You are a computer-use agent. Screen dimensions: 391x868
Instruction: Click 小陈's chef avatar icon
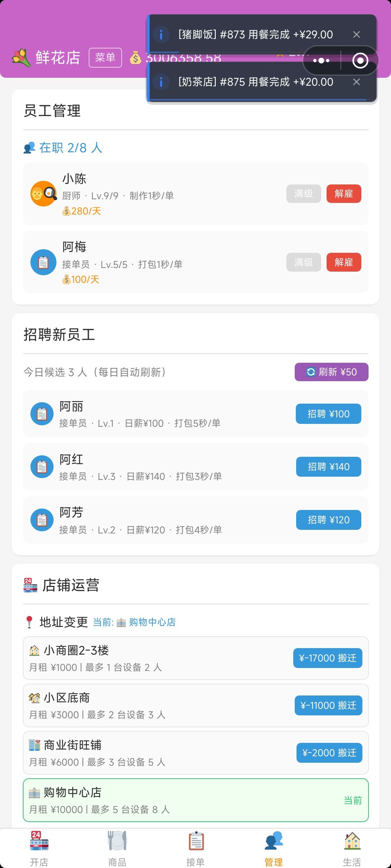[43, 194]
